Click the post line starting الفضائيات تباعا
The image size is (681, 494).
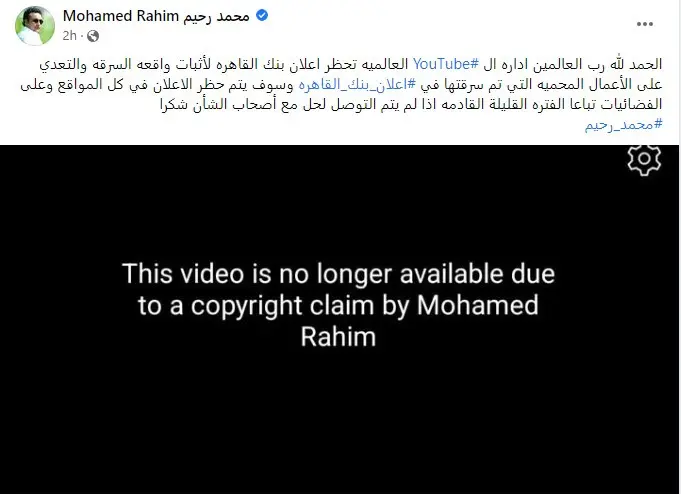[411, 105]
